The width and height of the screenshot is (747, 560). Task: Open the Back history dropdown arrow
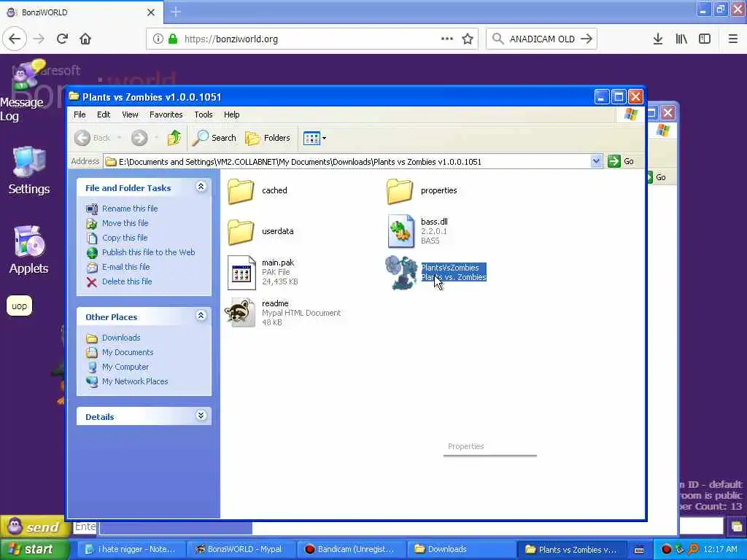click(x=119, y=138)
